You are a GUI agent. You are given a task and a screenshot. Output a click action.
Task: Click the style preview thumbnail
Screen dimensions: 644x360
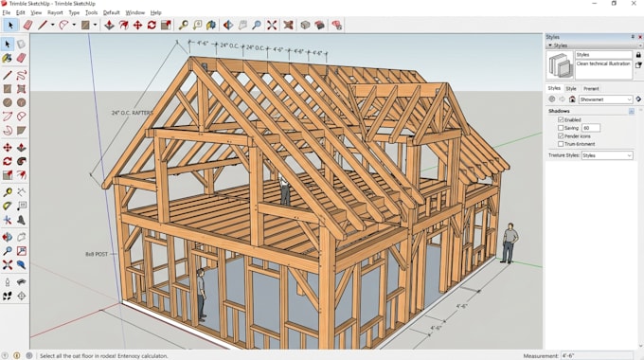coord(560,65)
